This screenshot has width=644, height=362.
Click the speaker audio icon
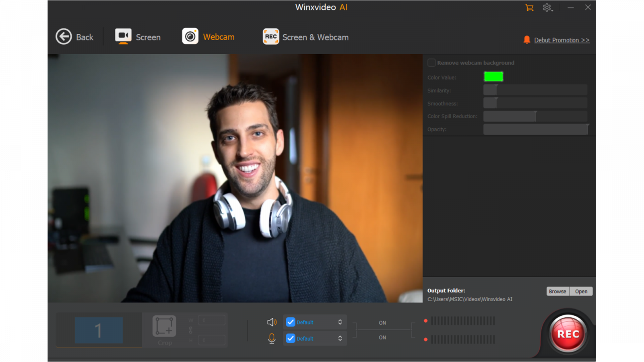pyautogui.click(x=272, y=322)
